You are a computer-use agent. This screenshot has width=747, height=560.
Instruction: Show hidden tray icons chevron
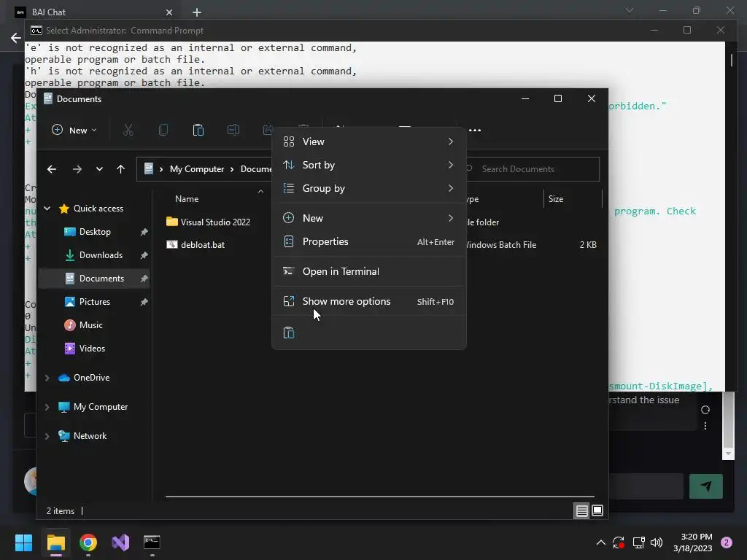pos(601,542)
